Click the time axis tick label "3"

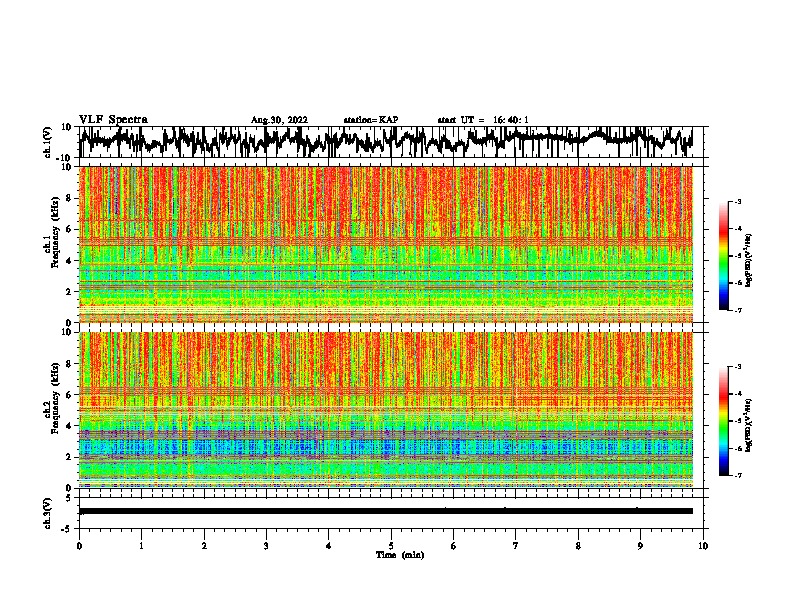click(x=266, y=546)
